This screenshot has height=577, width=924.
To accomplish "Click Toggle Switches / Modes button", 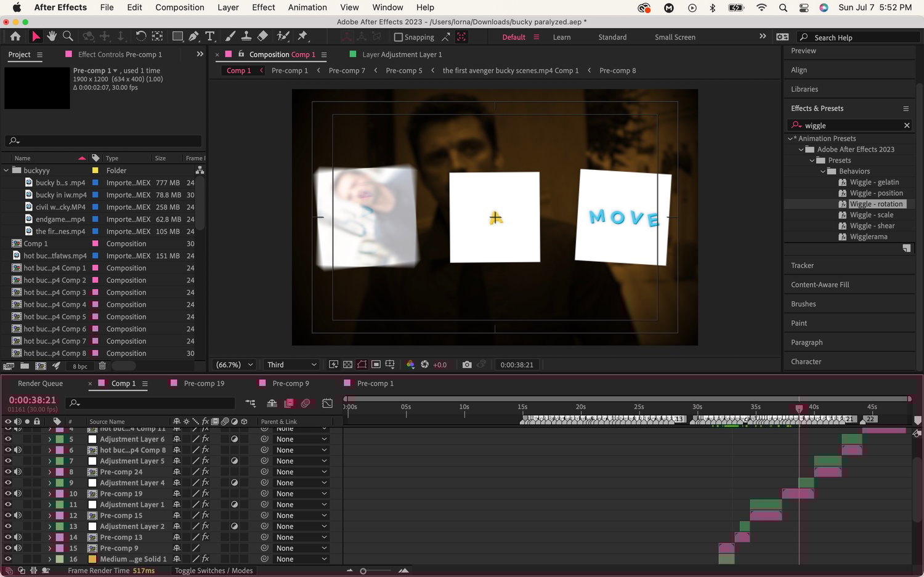I will [214, 571].
